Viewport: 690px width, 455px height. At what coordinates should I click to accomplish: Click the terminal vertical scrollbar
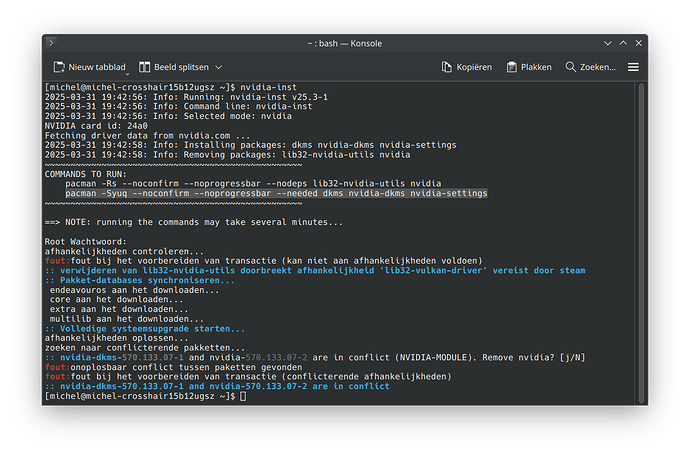click(641, 242)
